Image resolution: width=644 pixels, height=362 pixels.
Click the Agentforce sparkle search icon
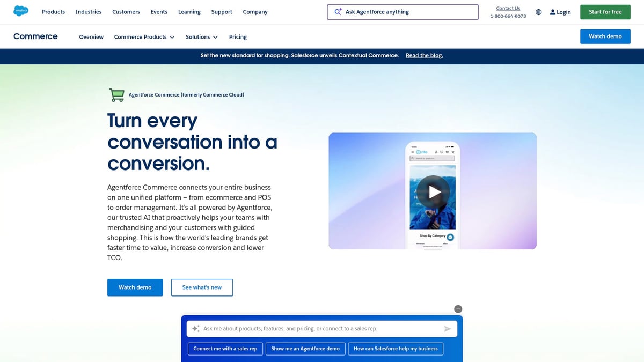tap(338, 12)
